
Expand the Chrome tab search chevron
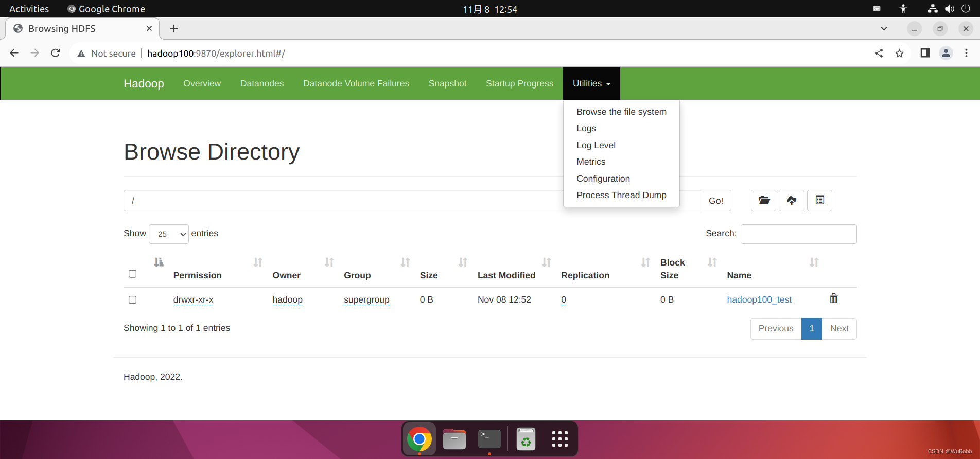[x=884, y=29]
